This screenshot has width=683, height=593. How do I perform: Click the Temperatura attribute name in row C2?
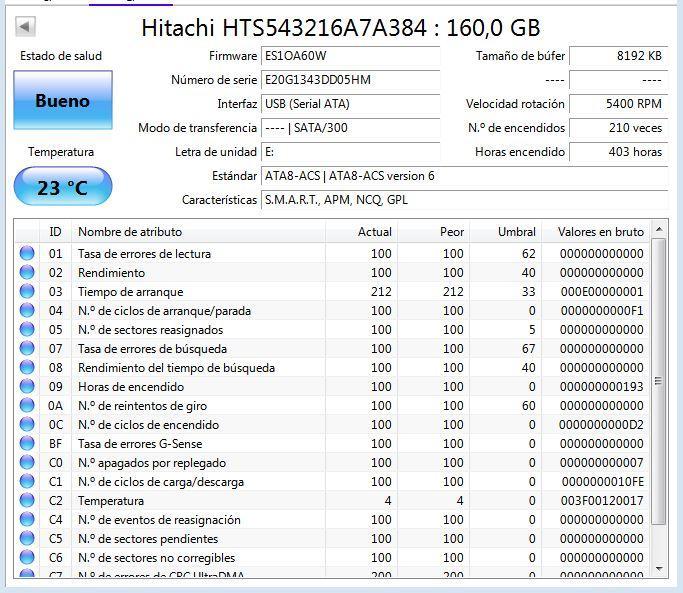coord(111,501)
